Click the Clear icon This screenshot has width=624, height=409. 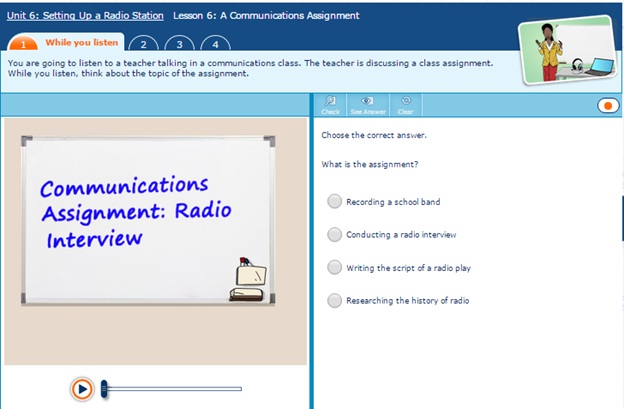[405, 104]
